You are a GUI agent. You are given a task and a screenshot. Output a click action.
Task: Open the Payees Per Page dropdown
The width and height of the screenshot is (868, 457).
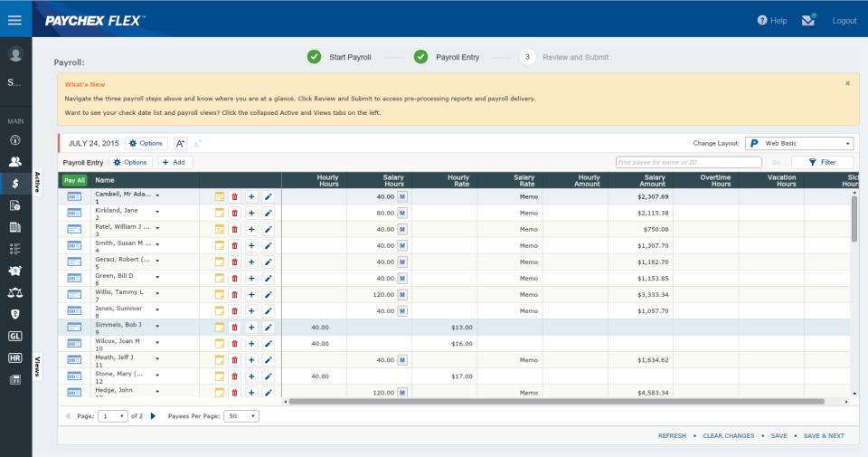[x=240, y=416]
